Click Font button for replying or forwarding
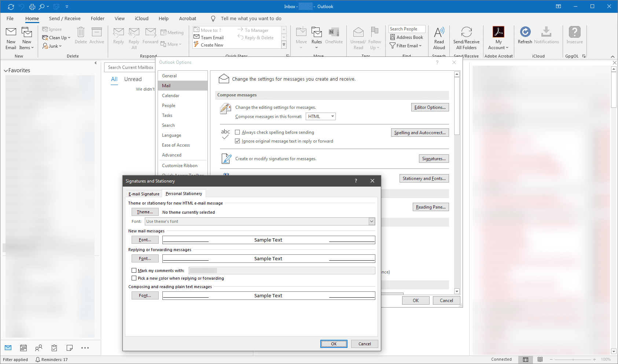Image resolution: width=618 pixels, height=364 pixels. pos(145,258)
